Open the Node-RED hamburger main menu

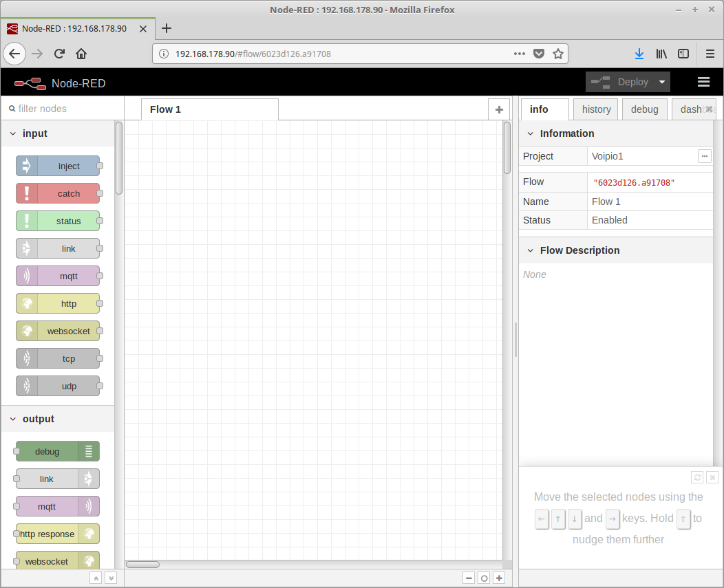click(703, 82)
